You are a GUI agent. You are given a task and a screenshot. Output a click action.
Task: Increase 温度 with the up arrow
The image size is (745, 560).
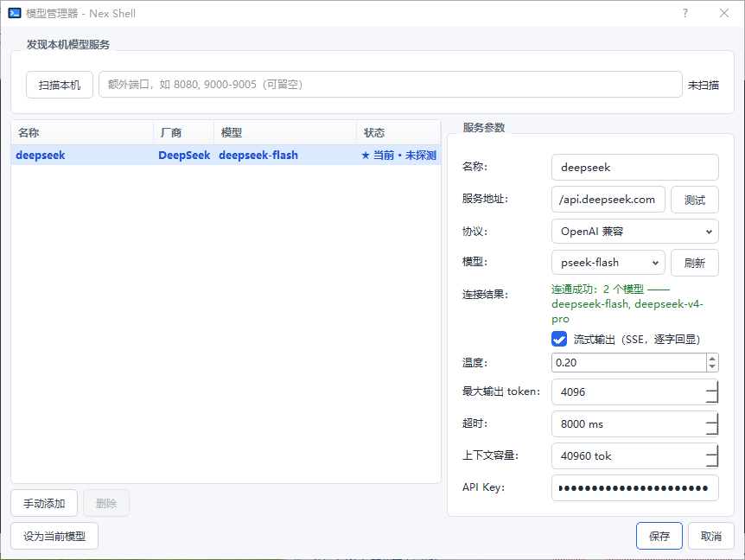[712, 359]
